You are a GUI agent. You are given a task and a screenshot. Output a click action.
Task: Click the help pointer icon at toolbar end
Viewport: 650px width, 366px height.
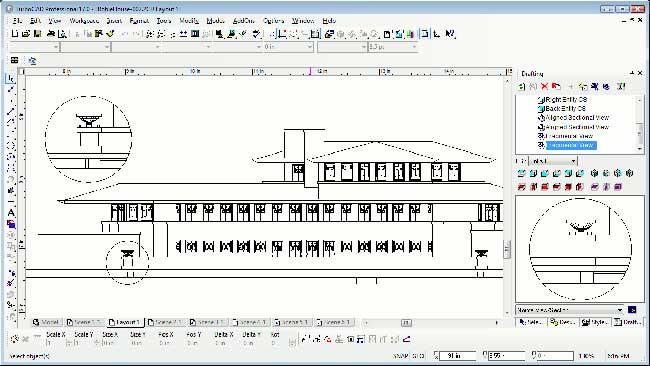[x=451, y=34]
